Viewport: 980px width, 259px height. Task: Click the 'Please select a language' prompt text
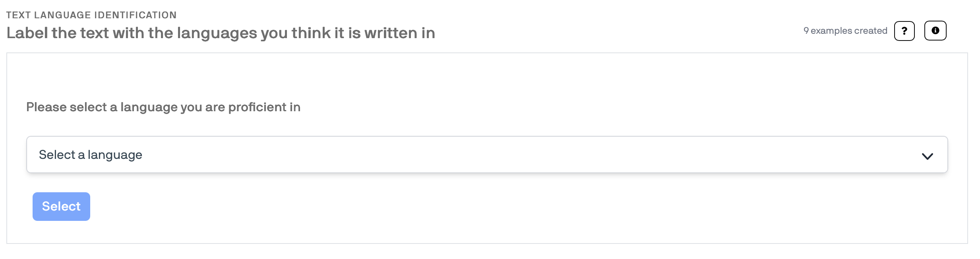(x=163, y=107)
